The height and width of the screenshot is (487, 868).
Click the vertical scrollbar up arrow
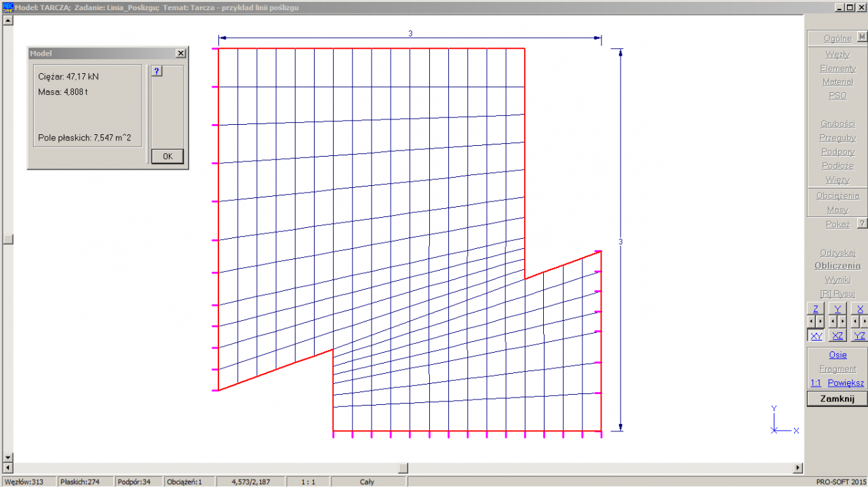(8, 20)
